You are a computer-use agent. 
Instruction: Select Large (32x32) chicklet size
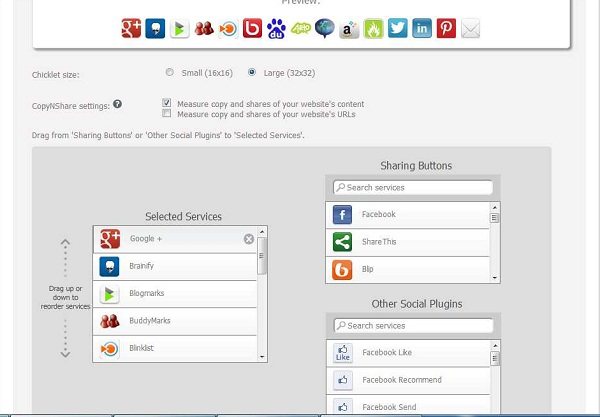(x=252, y=72)
